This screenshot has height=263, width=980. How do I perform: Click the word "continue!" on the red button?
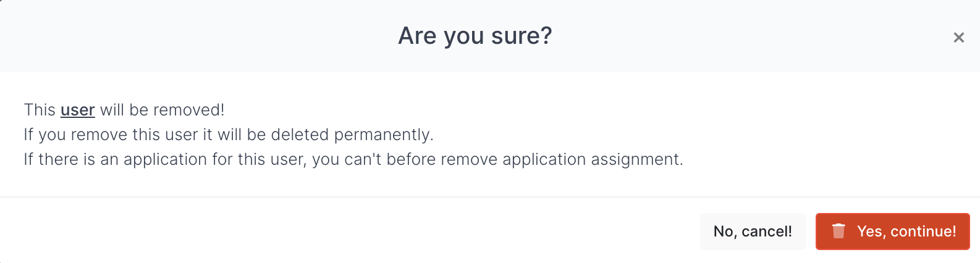pyautogui.click(x=923, y=232)
